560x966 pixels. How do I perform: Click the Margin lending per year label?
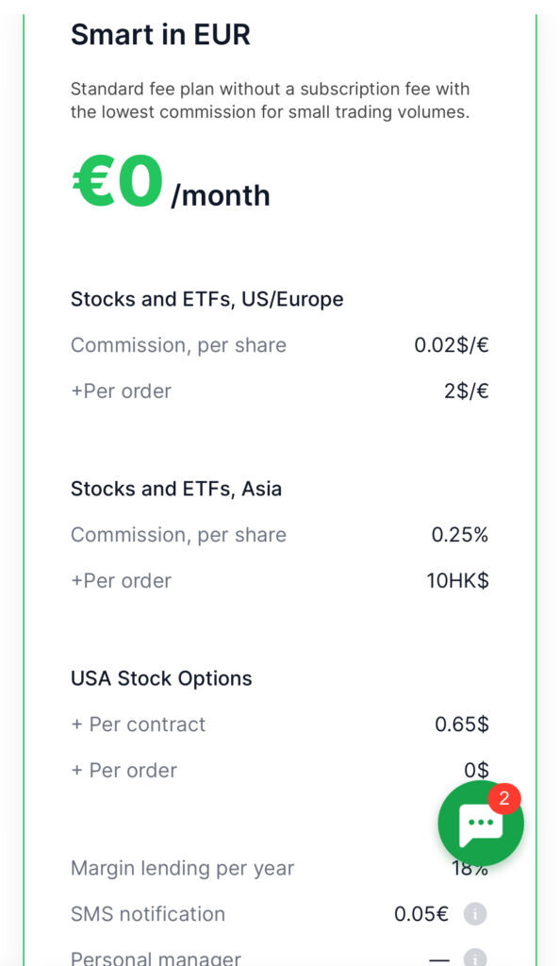click(x=182, y=868)
